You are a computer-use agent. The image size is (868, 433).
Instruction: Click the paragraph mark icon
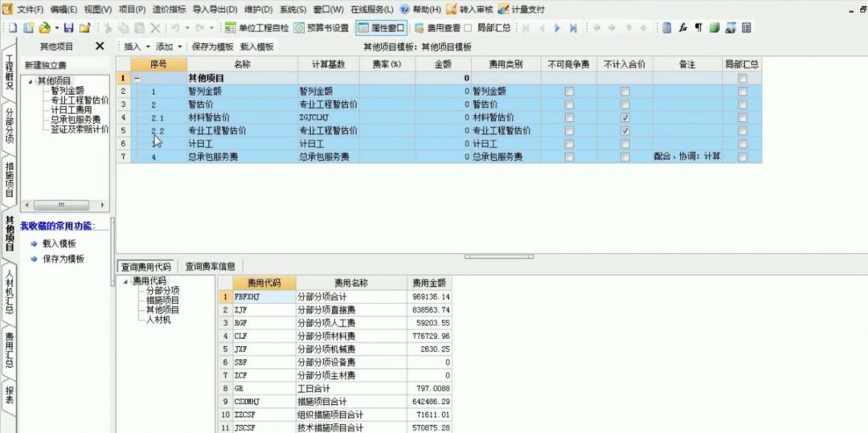(x=698, y=27)
